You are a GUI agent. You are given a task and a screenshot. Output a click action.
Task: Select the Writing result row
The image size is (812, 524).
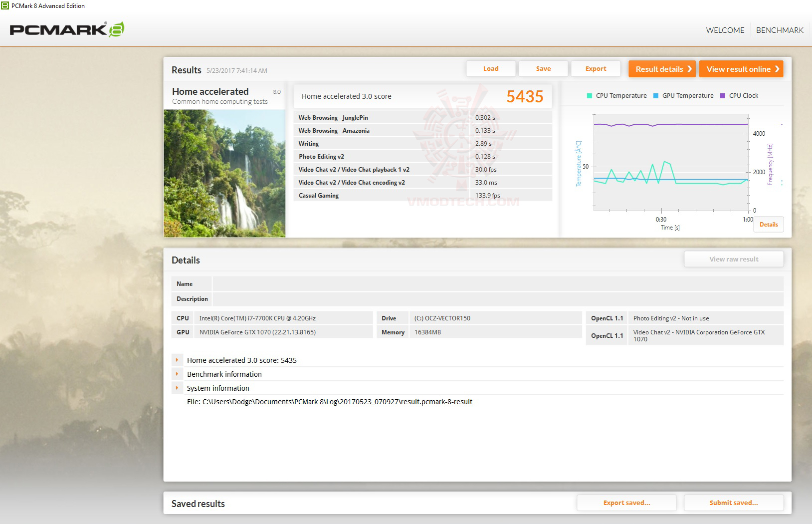(x=423, y=144)
